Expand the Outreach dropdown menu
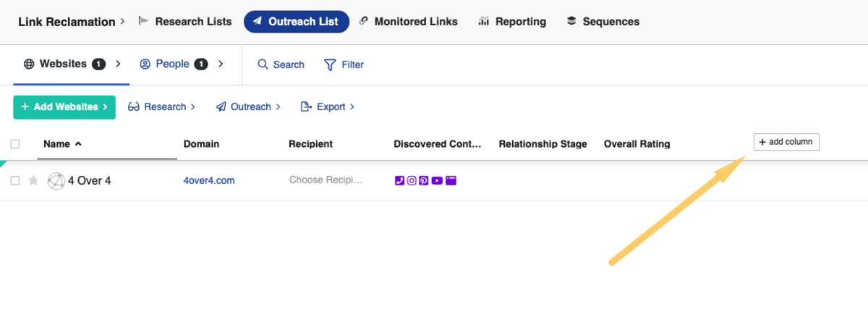Viewport: 868px width, 315px height. point(248,107)
